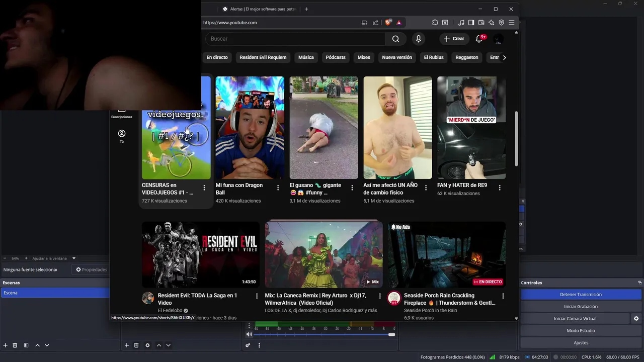644x362 pixels.
Task: Open the Brave Wallet icon
Action: tap(481, 23)
